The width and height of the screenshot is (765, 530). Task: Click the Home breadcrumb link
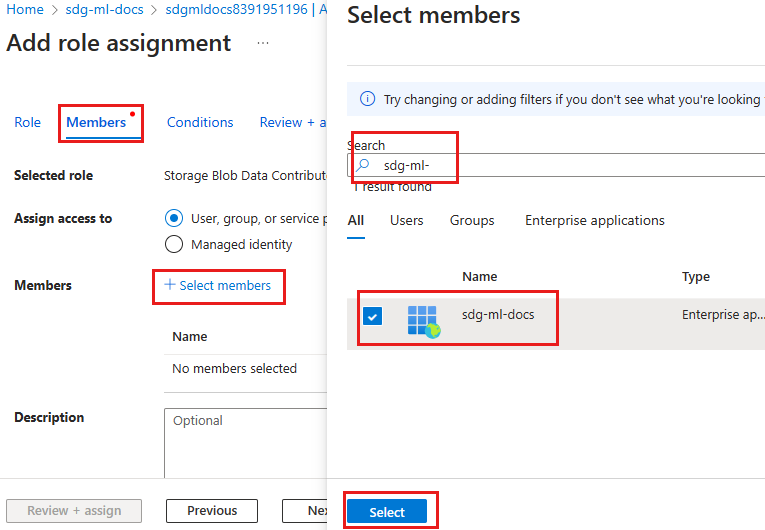click(x=26, y=10)
